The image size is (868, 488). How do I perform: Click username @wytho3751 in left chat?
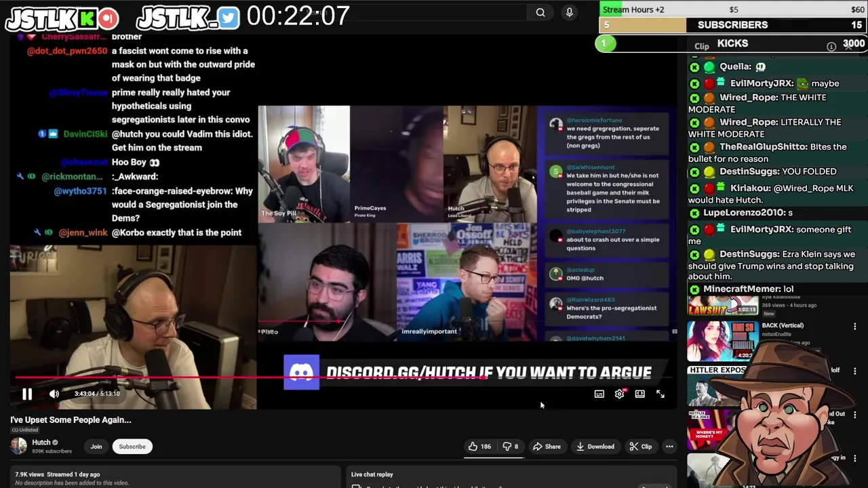(81, 191)
